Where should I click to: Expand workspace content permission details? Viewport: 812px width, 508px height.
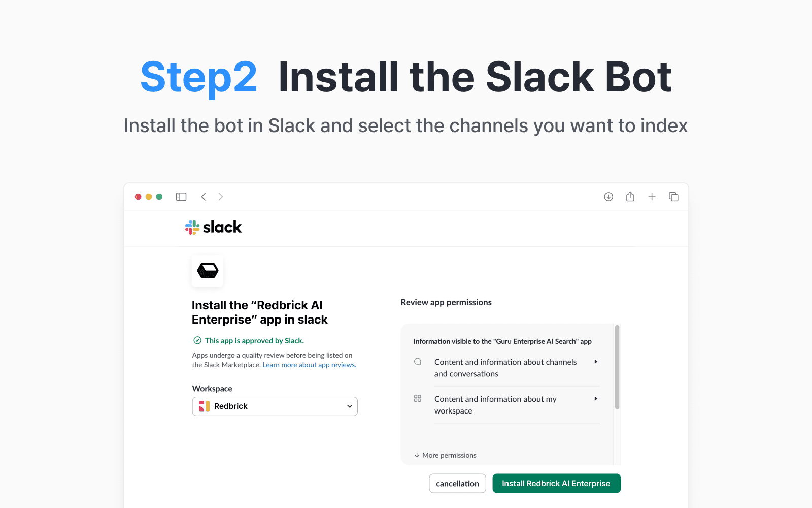pos(596,398)
